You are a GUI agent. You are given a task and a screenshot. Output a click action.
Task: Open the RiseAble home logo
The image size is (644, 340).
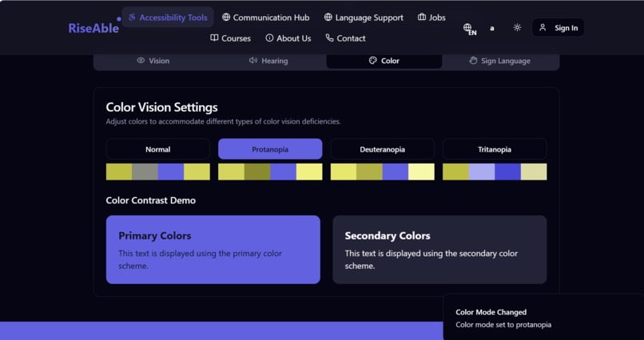click(93, 28)
